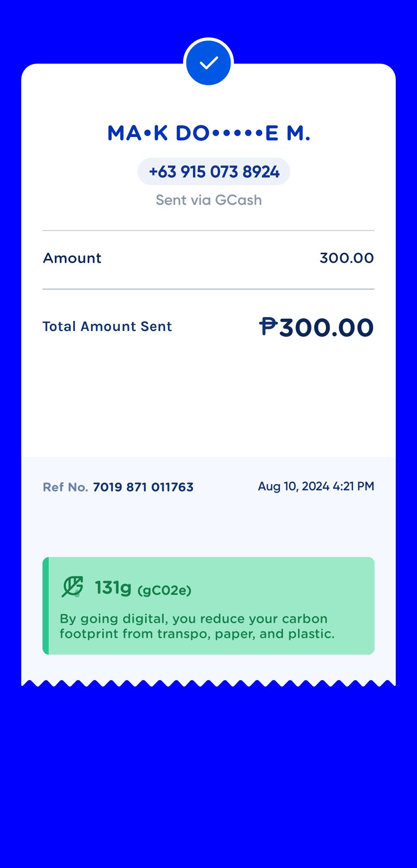The height and width of the screenshot is (868, 417).
Task: Tap the Total Amount Sent label
Action: coord(107,326)
